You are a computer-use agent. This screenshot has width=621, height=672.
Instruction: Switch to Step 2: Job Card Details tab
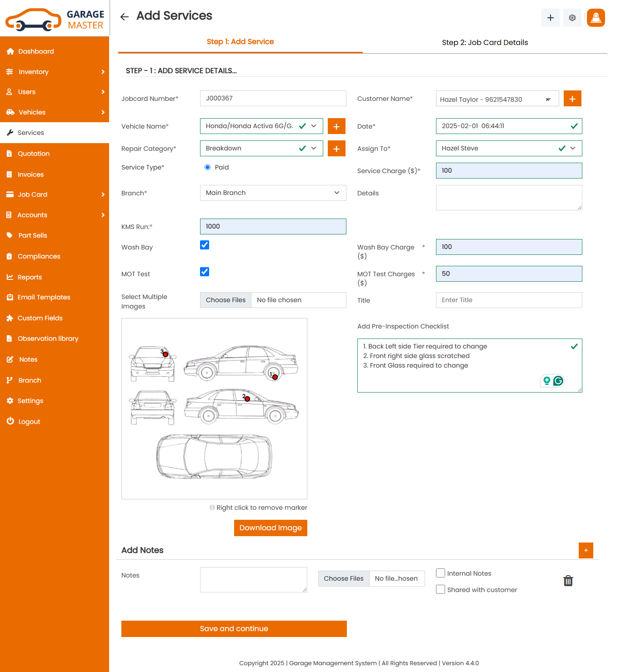click(x=485, y=43)
